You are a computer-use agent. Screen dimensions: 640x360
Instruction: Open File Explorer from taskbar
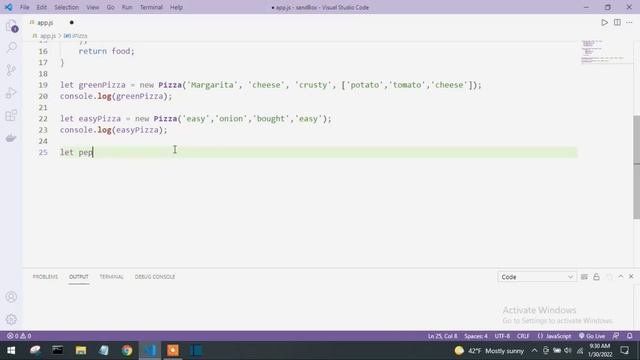[x=81, y=350]
